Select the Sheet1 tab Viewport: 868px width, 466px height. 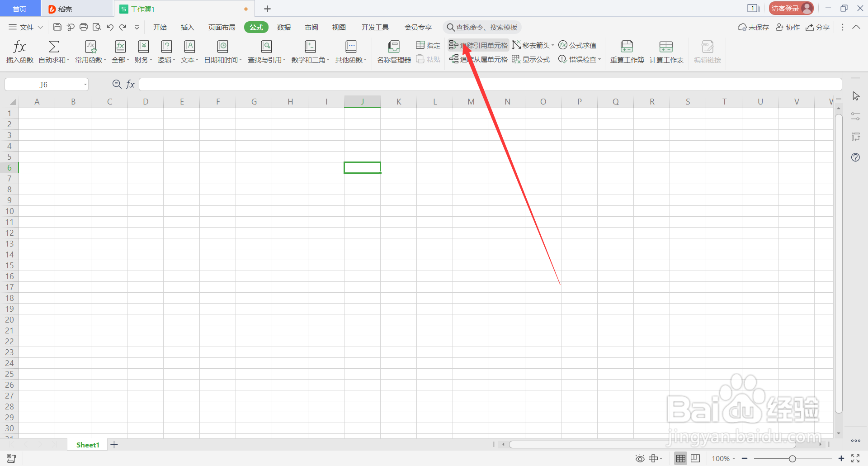[88, 445]
